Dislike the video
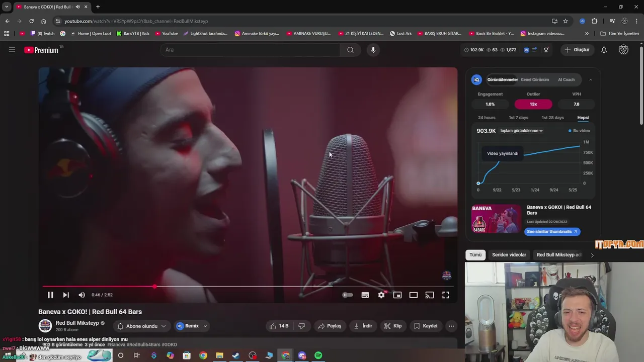644x362 pixels. coord(302,326)
